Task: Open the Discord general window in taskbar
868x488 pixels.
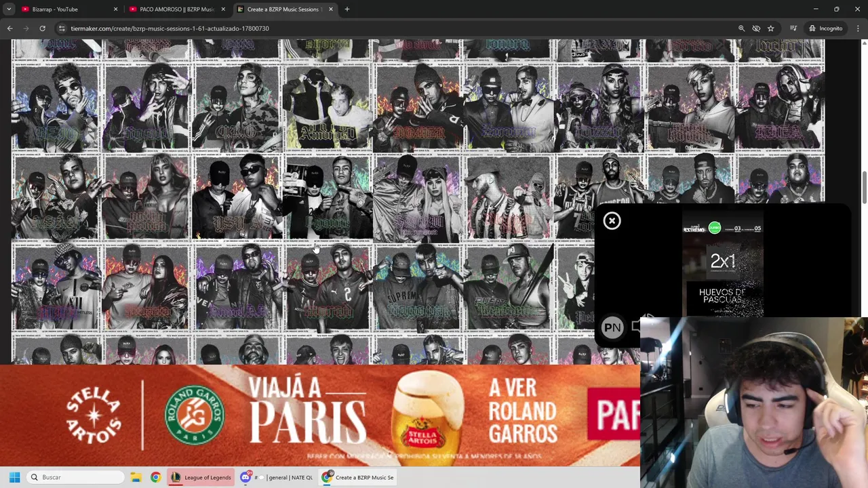Action: (277, 477)
